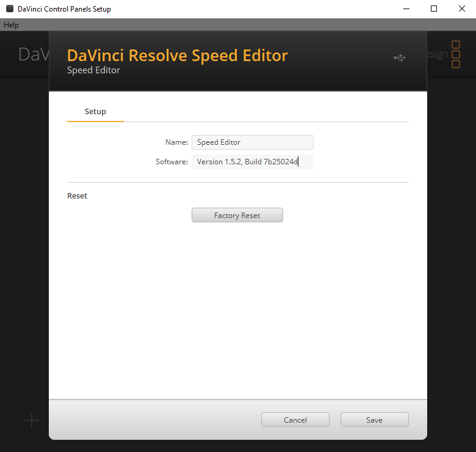This screenshot has height=452, width=476.
Task: Click the "Software:" label
Action: point(171,162)
